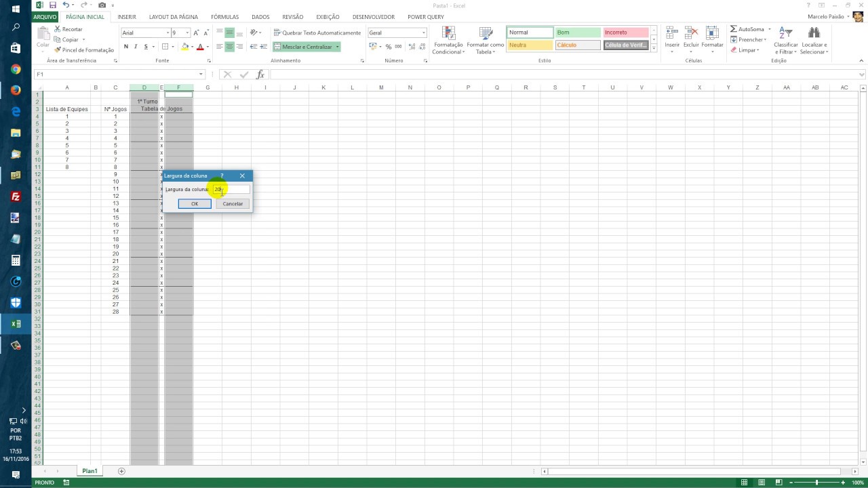Switch to the FÓRMULAS tab
Screen dimensions: 868x488
coord(224,17)
